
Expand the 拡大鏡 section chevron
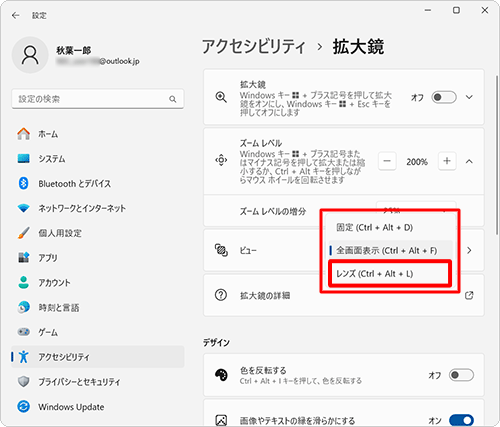[x=469, y=97]
